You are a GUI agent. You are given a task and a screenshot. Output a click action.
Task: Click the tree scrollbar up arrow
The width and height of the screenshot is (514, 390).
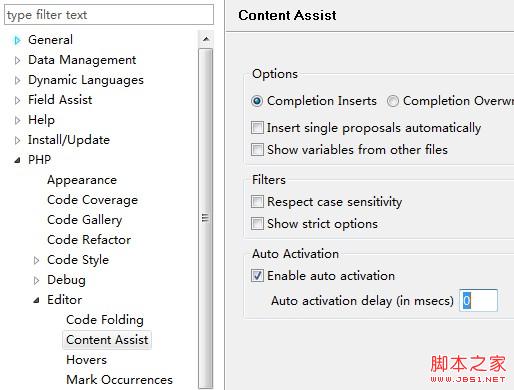206,39
